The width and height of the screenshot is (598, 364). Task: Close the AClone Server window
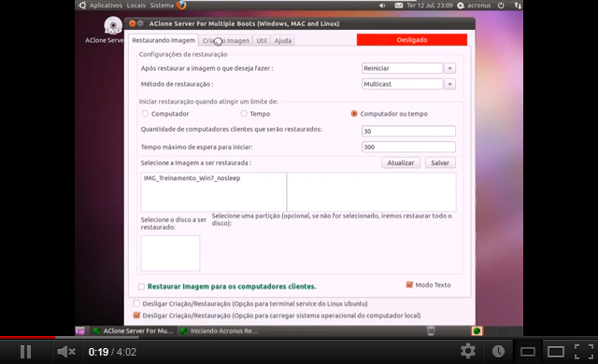[x=132, y=23]
